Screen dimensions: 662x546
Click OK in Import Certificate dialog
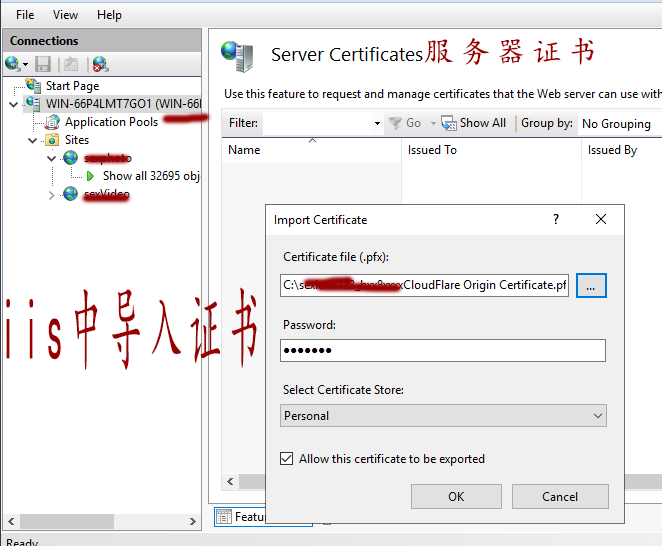tap(456, 497)
